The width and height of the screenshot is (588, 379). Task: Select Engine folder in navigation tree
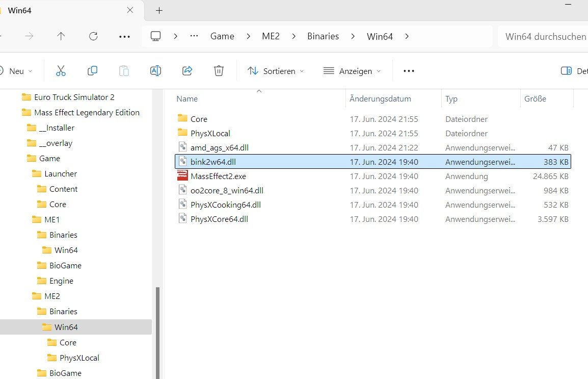(x=61, y=281)
